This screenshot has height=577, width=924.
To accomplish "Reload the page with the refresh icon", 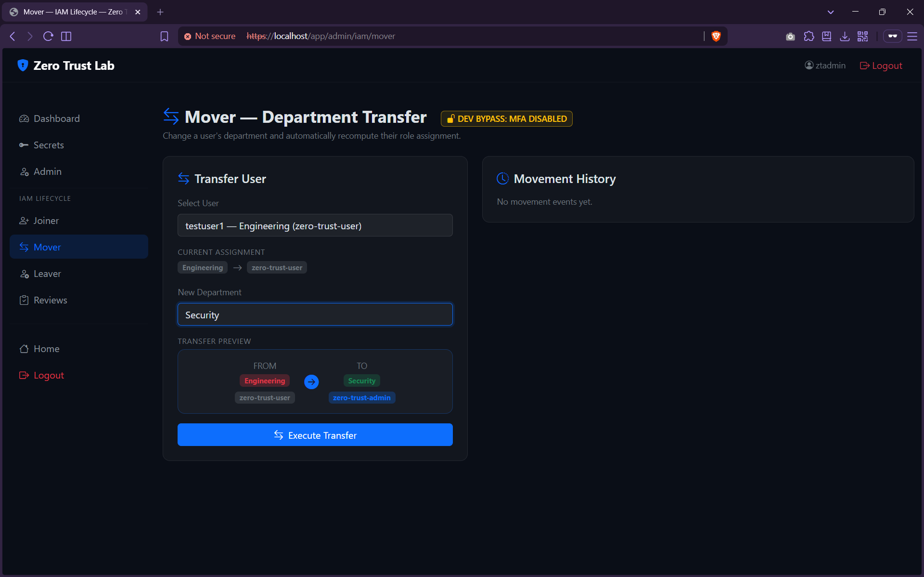I will click(48, 36).
